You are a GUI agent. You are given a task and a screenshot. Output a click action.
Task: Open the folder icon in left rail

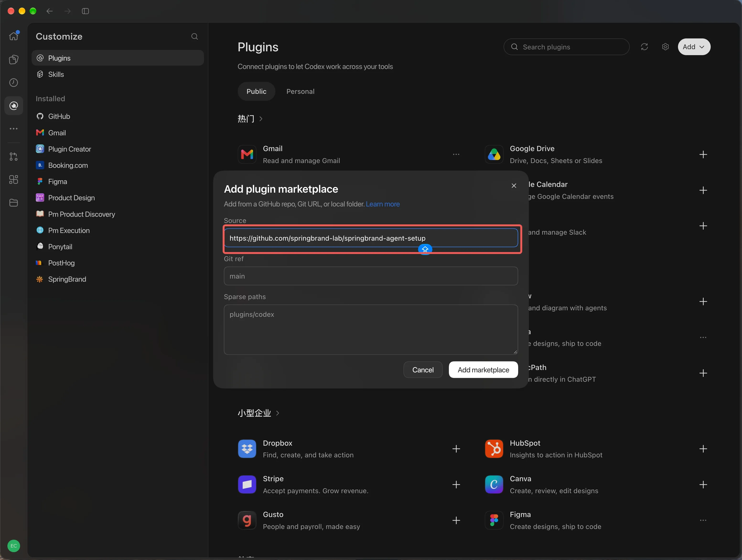coord(14,203)
